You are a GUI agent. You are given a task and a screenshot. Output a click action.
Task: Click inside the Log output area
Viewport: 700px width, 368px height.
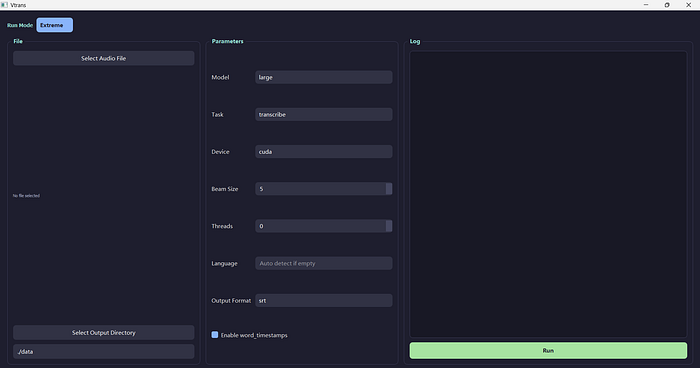point(548,194)
